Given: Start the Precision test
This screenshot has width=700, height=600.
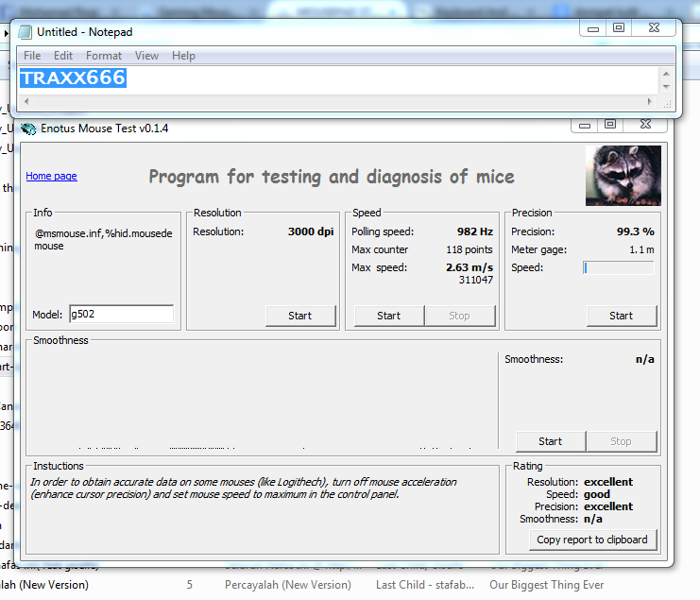Looking at the screenshot, I should (x=621, y=316).
